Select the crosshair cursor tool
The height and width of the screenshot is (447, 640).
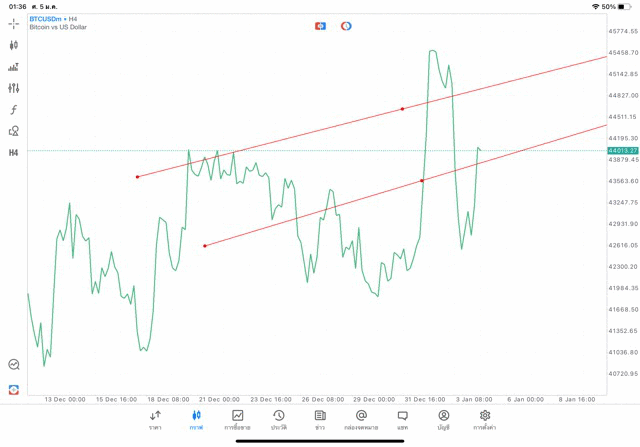point(14,23)
